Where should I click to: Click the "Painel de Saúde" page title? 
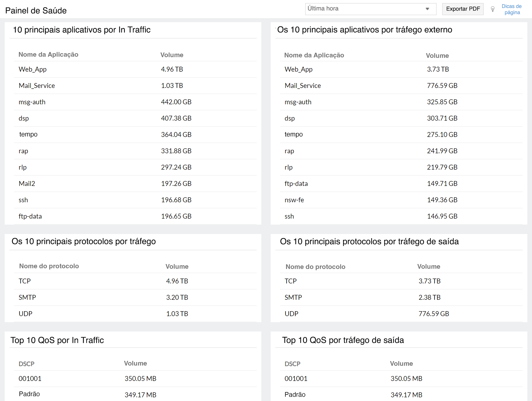[36, 10]
